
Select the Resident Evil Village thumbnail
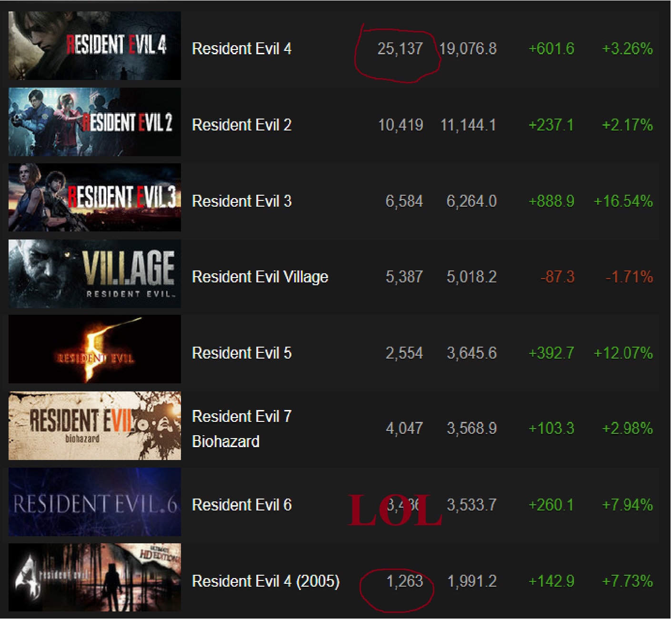[95, 274]
